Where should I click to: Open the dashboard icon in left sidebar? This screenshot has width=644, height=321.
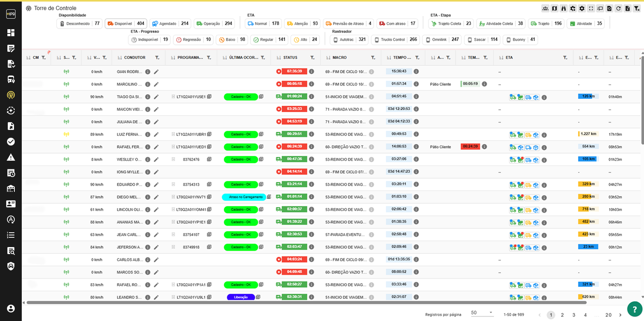pos(11,33)
